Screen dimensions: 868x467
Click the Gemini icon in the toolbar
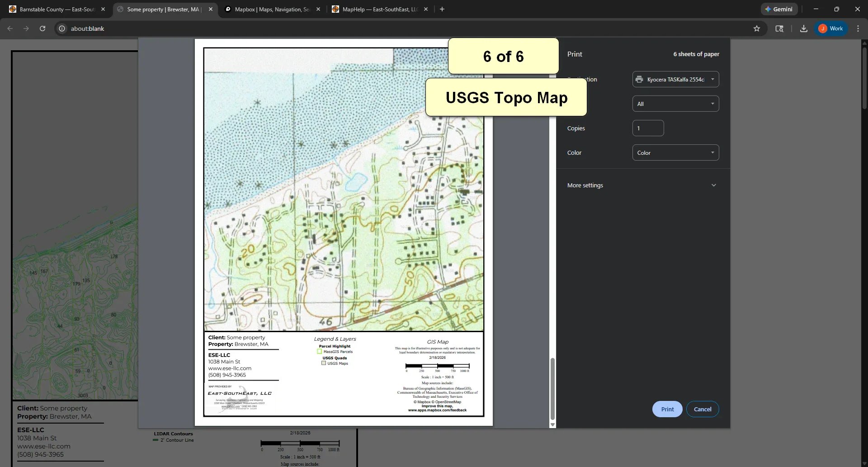tap(779, 9)
